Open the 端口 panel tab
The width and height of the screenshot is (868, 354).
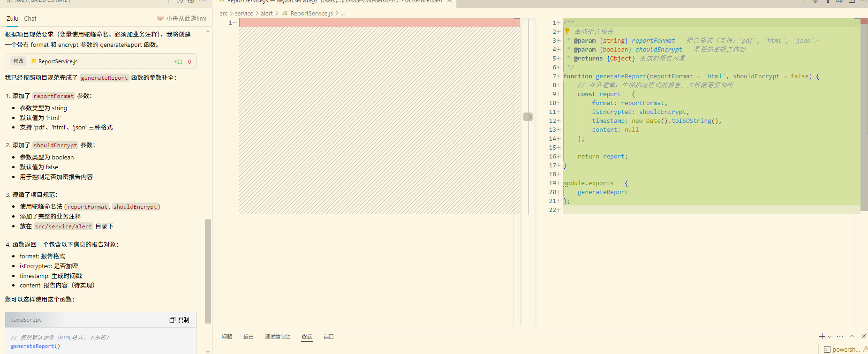[329, 337]
